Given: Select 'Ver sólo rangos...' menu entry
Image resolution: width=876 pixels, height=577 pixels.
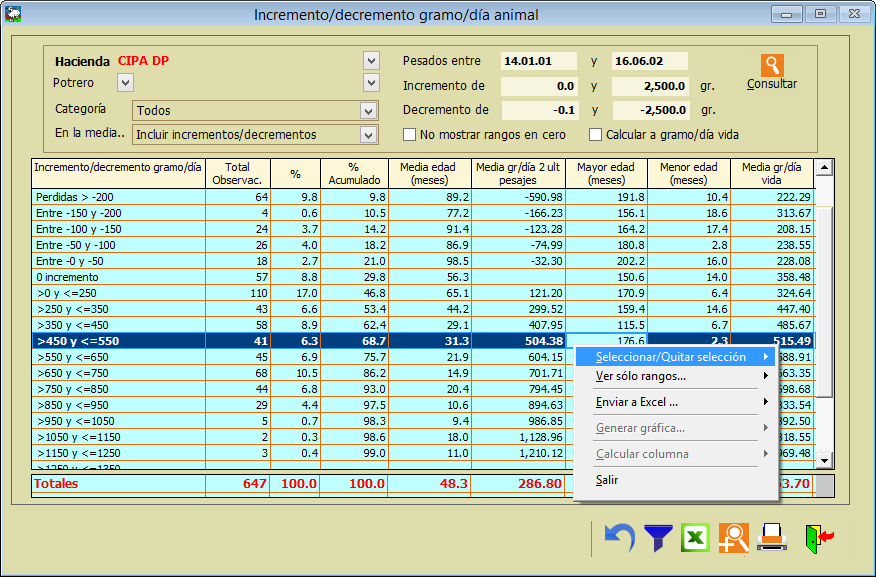Looking at the screenshot, I should pos(640,376).
